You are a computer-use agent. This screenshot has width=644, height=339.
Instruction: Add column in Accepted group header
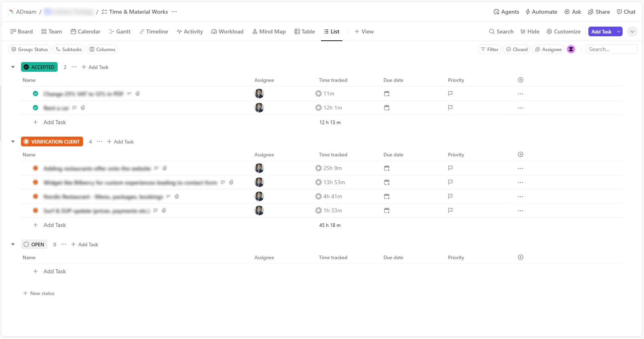pyautogui.click(x=521, y=80)
